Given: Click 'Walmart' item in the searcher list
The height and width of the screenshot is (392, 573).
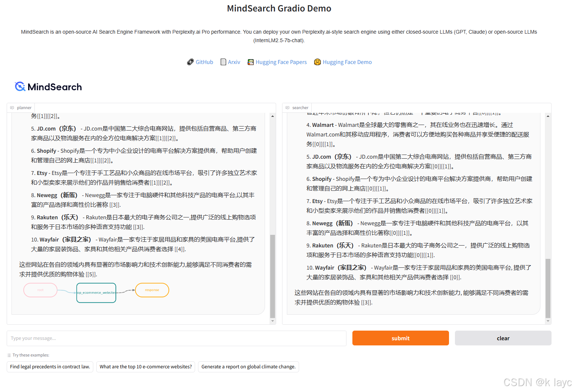Looking at the screenshot, I should (x=323, y=125).
